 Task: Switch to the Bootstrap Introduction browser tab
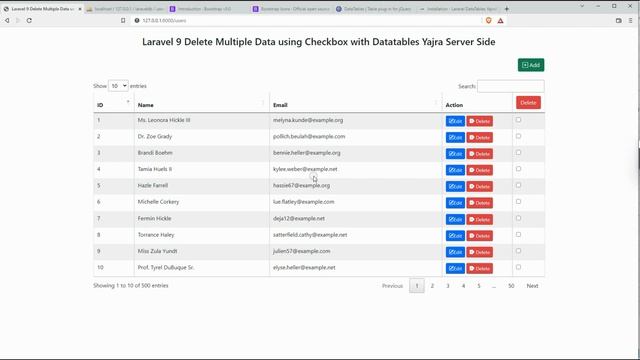(208, 9)
